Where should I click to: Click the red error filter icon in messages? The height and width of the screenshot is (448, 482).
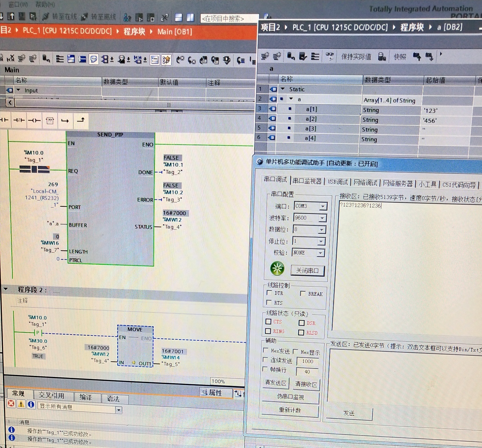11,404
